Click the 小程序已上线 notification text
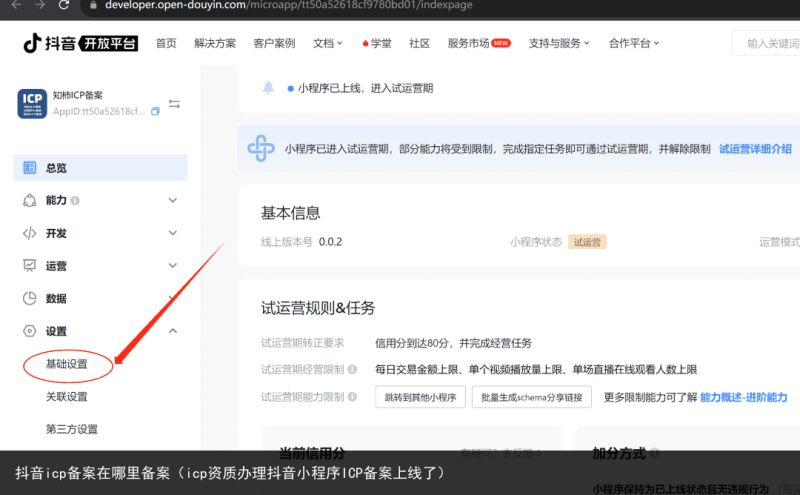Screen dimensions: 800x495 365,88
